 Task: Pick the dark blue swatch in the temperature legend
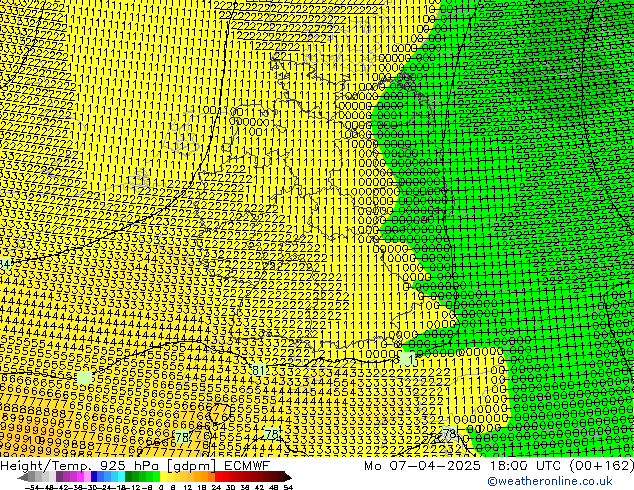[94, 477]
